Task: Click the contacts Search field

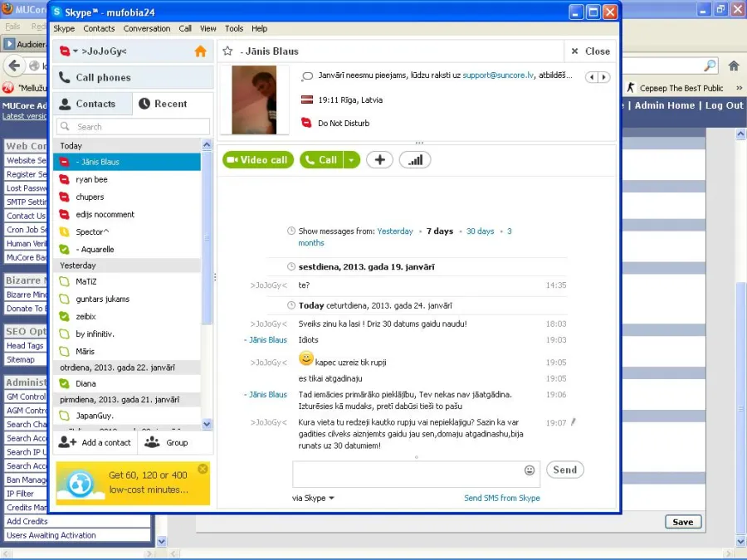Action: pos(133,127)
